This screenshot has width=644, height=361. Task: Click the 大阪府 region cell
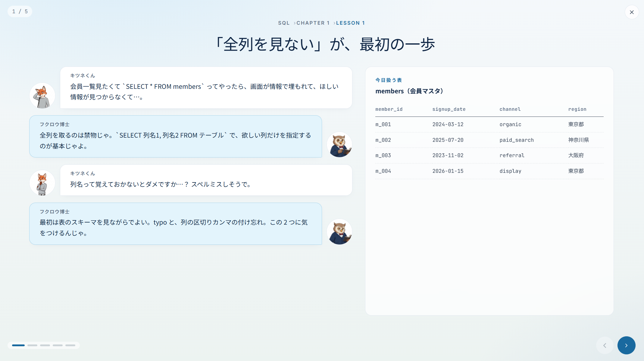tap(576, 155)
